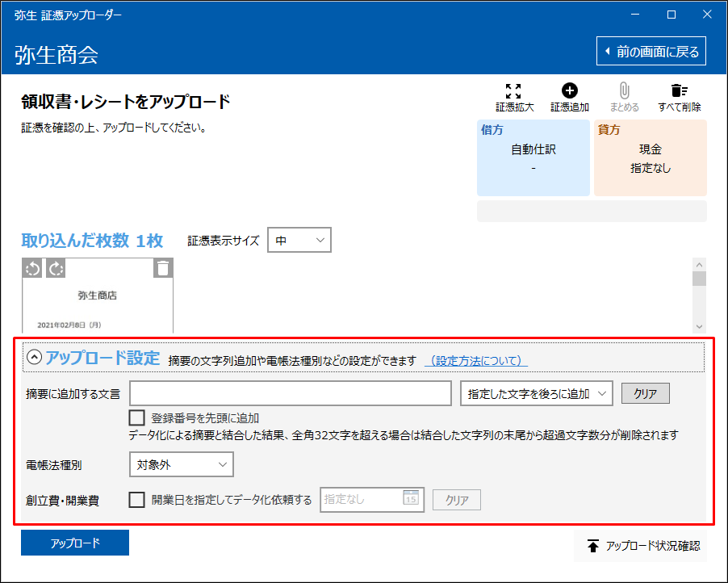Collapse the アップロード設定 section

pos(35,357)
